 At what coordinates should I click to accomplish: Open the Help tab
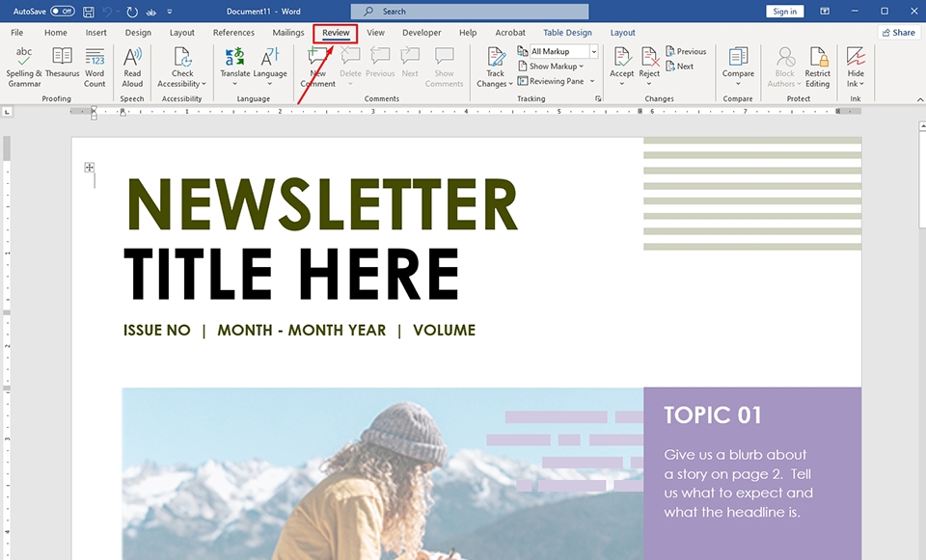click(x=468, y=33)
